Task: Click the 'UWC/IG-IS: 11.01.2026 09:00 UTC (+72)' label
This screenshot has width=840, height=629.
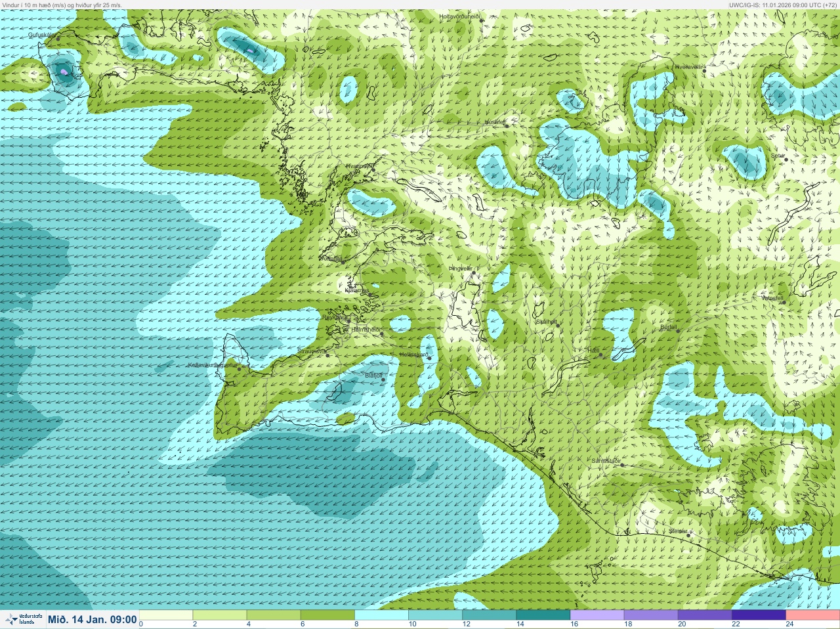Action: pos(783,5)
